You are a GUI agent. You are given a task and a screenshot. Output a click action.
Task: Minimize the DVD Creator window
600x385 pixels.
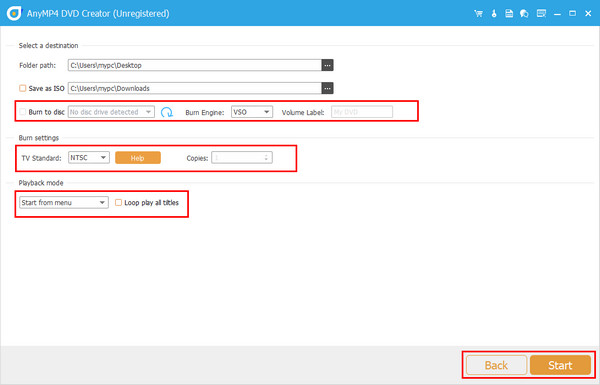(x=557, y=14)
